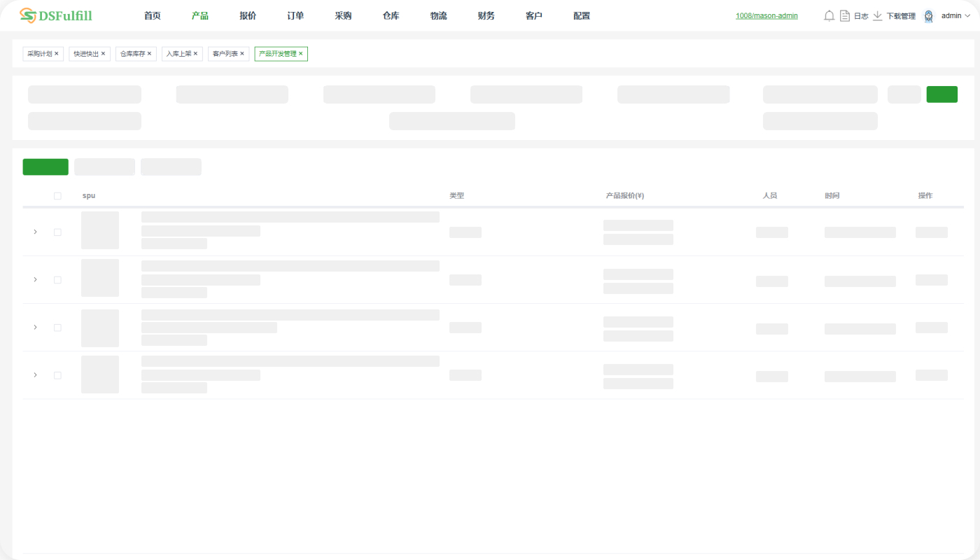Click the 1008/mason-admin link
Screen dimensions: 980x560
tap(766, 15)
